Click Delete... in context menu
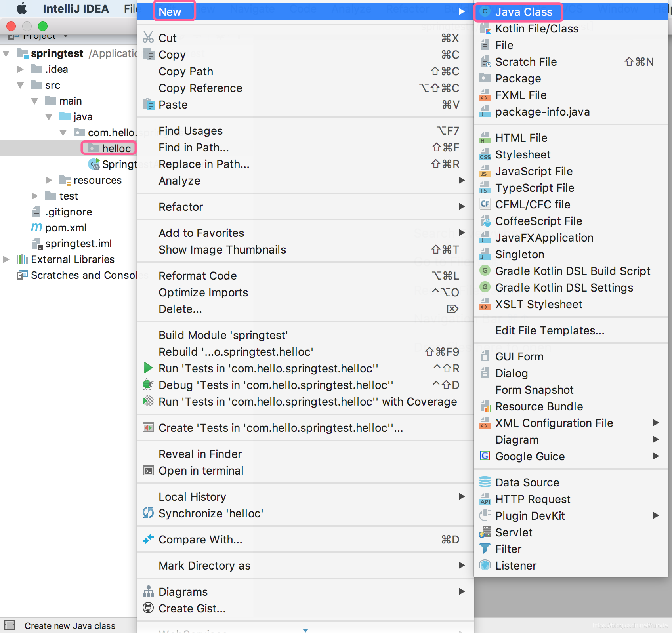 [x=305, y=309]
